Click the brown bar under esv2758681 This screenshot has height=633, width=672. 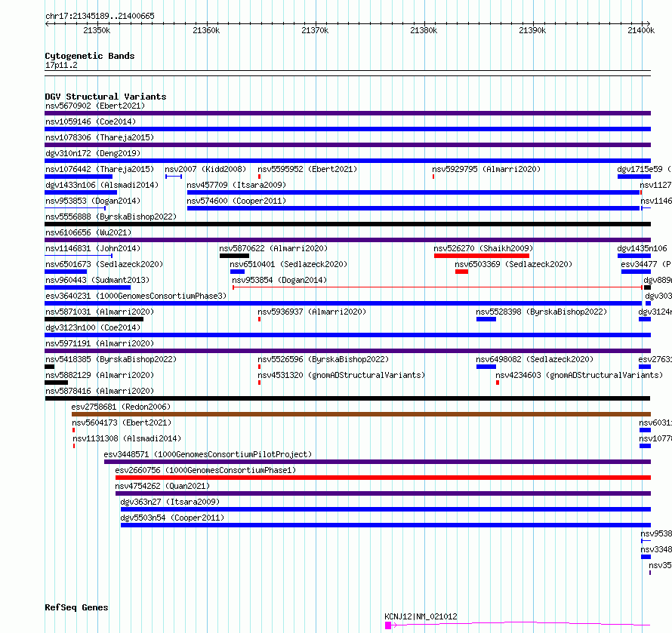coord(361,414)
